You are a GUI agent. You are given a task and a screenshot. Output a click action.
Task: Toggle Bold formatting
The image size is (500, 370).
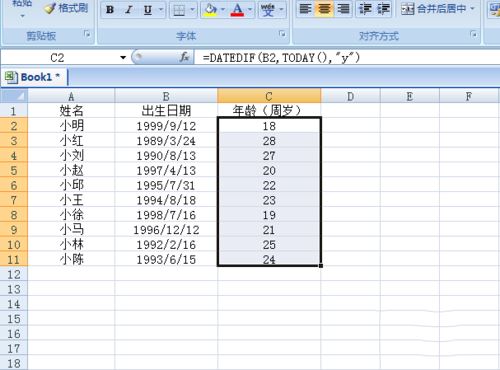(x=110, y=10)
